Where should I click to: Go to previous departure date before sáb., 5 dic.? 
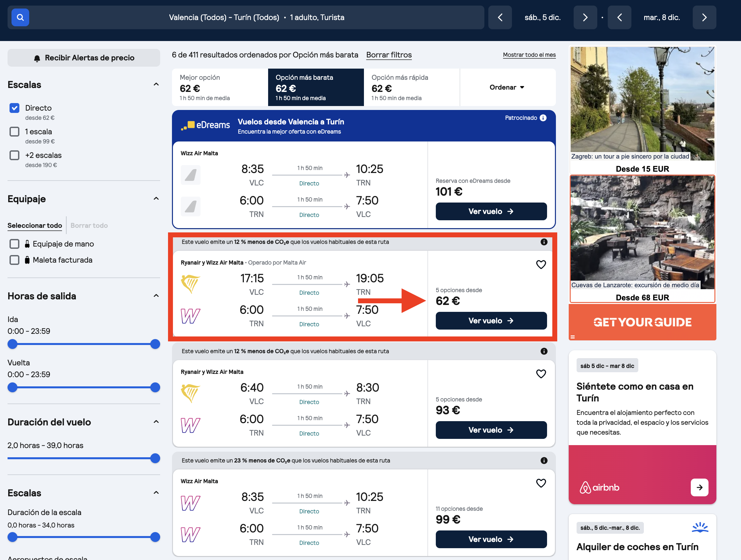point(500,17)
